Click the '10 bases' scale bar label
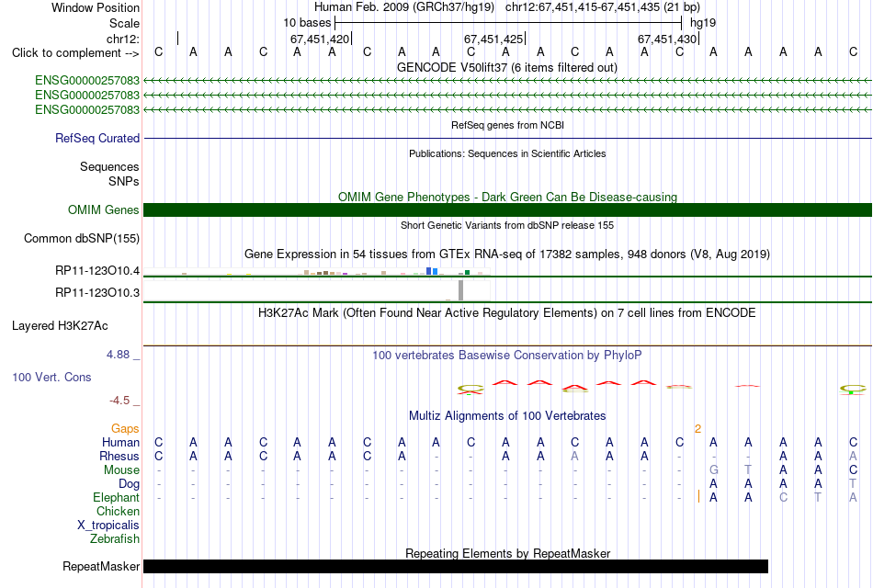Screen dimensions: 873x588 tap(307, 23)
